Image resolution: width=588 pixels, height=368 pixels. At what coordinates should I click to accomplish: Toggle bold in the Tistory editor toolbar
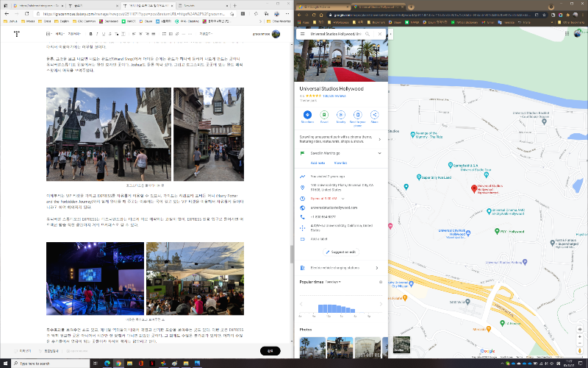(90, 34)
